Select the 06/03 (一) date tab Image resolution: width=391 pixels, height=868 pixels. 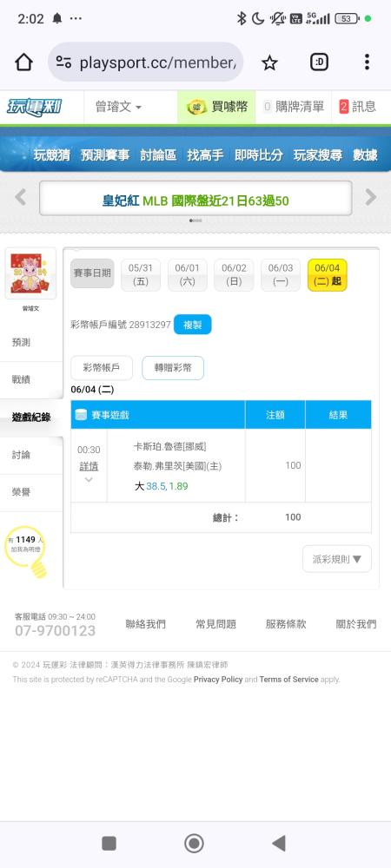[281, 274]
